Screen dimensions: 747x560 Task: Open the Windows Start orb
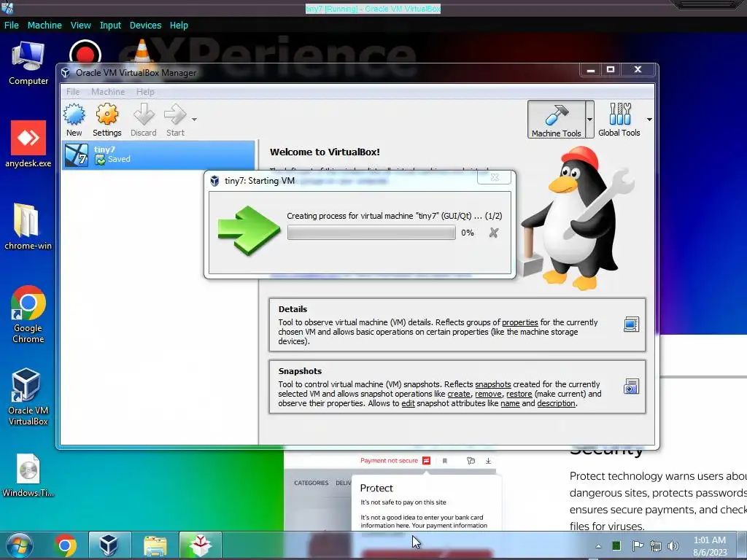tap(19, 545)
